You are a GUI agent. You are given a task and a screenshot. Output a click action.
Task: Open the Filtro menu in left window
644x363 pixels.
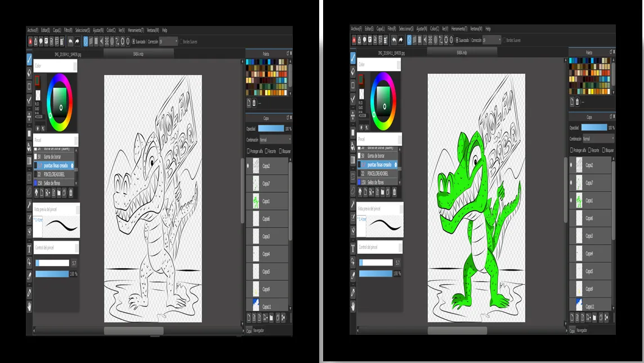coord(68,29)
